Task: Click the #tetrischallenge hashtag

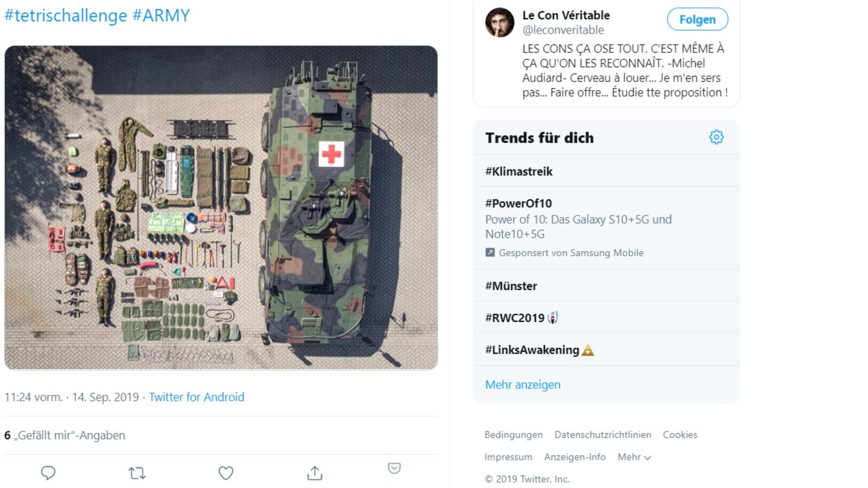Action: (x=66, y=16)
